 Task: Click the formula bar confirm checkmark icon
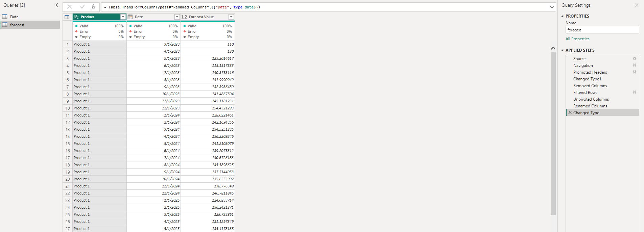(x=82, y=7)
